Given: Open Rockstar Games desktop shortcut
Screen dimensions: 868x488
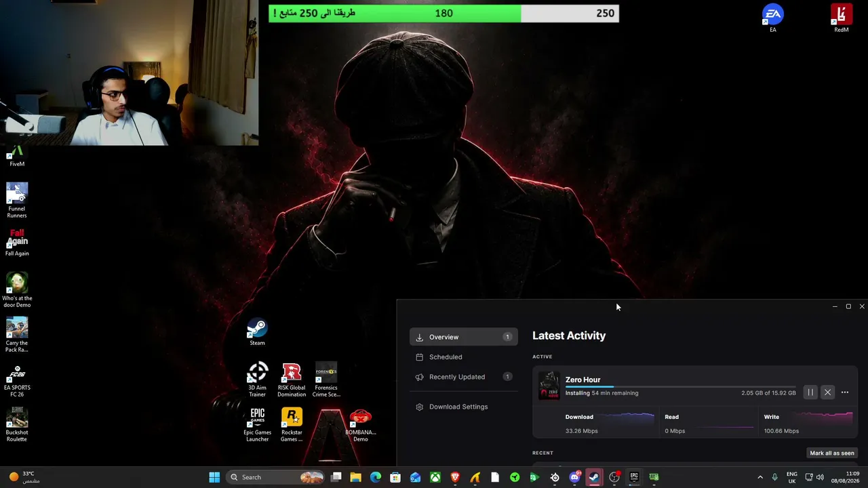Looking at the screenshot, I should (292, 424).
